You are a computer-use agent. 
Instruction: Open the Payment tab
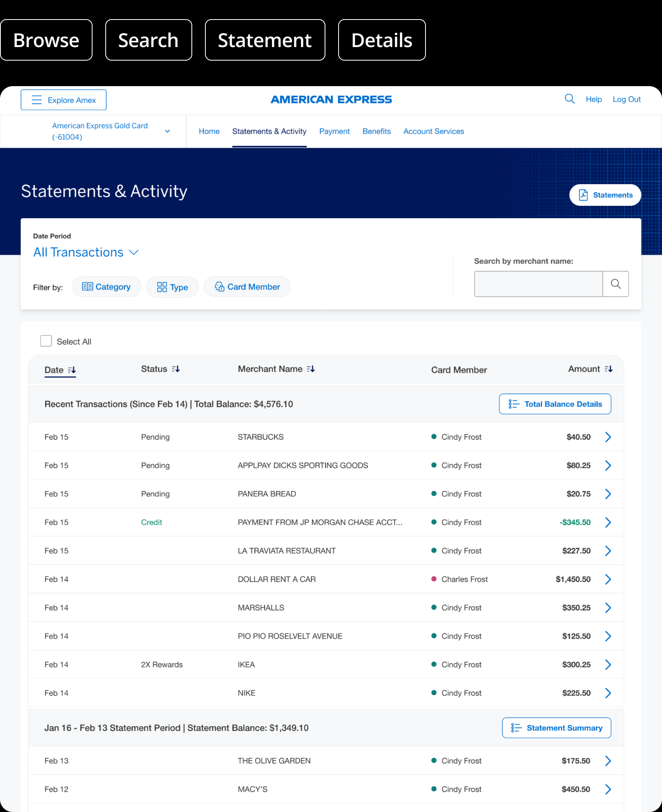(x=334, y=131)
